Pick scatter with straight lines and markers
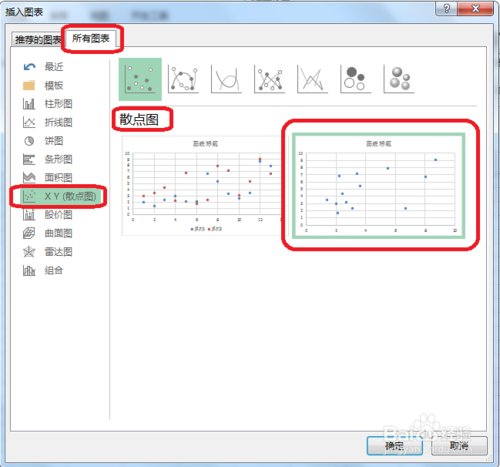 tap(269, 79)
